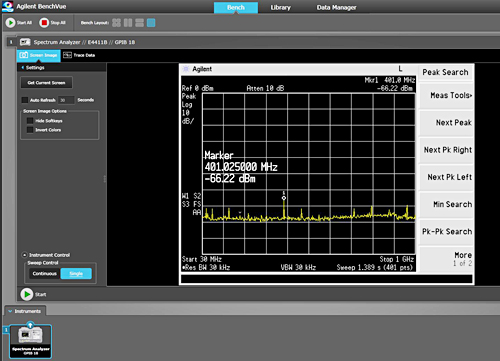Enable the Hide Softkeys checkbox

(30, 121)
